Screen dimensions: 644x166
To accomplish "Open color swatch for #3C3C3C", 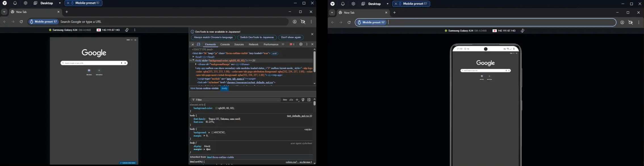I will click(x=213, y=133).
